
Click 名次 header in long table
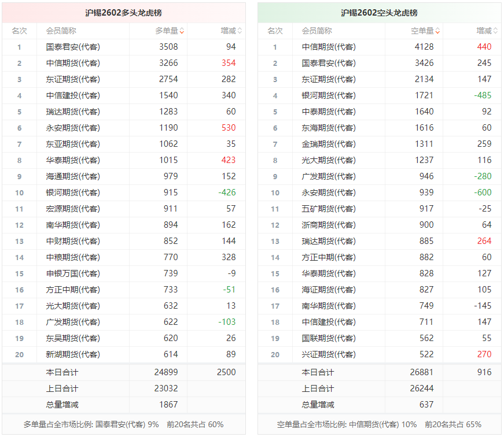point(19,31)
